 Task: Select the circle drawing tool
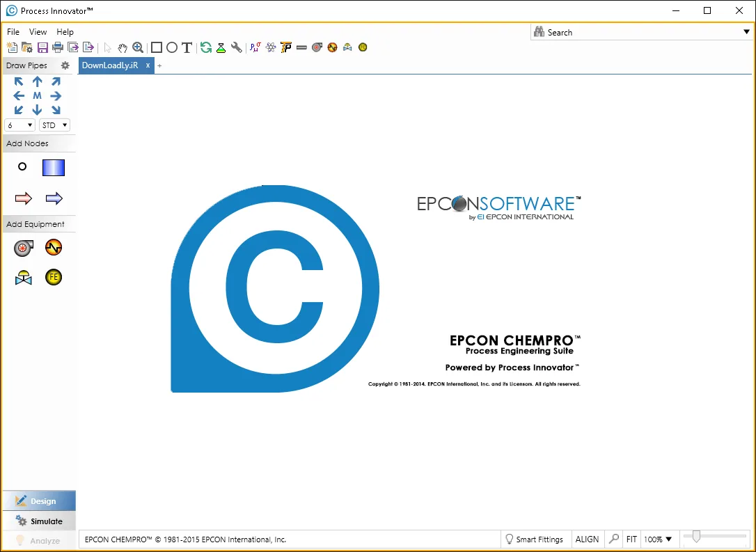tap(172, 47)
